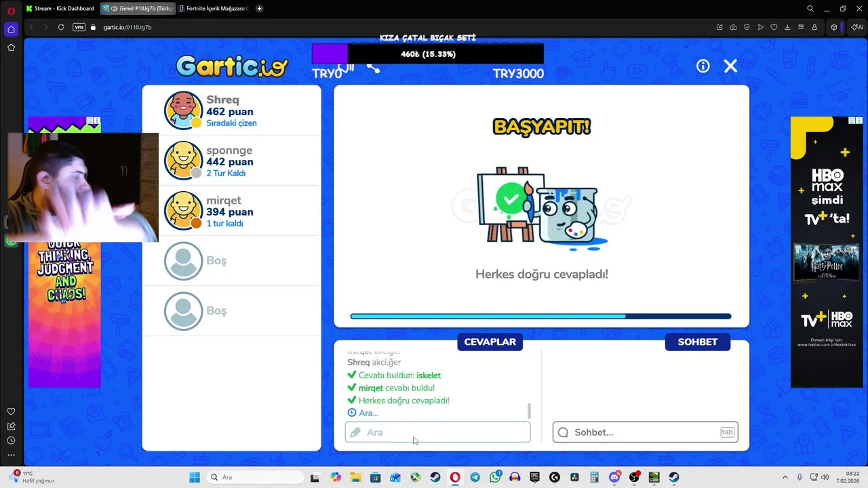Toggle the VPN badge in the address bar
This screenshot has height=488, width=868.
coord(79,27)
